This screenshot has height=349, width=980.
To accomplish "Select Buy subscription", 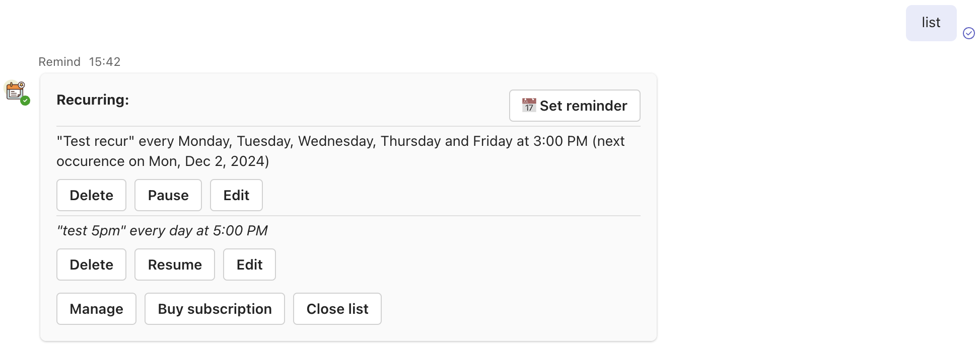I will 215,308.
